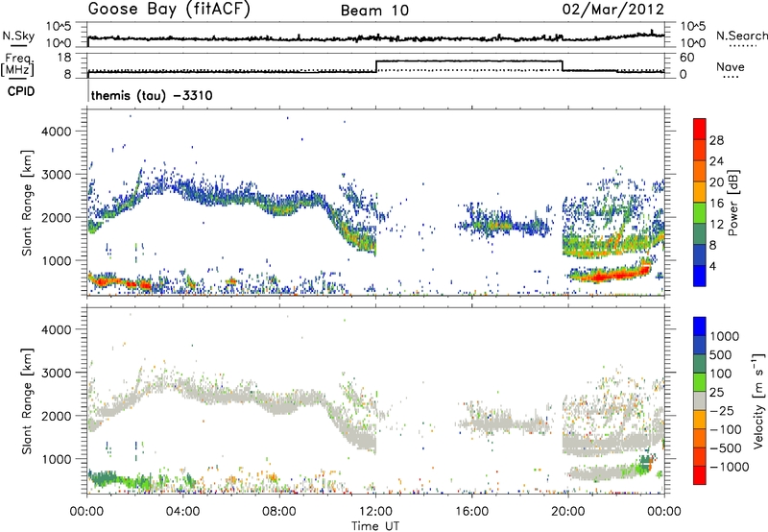
Task: Click the '08:00' time axis label
Action: 278,512
